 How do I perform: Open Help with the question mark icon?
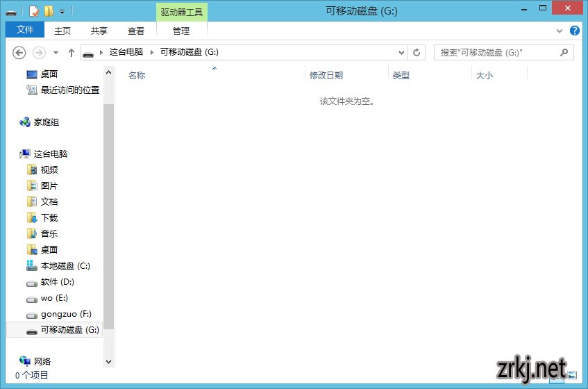(575, 31)
